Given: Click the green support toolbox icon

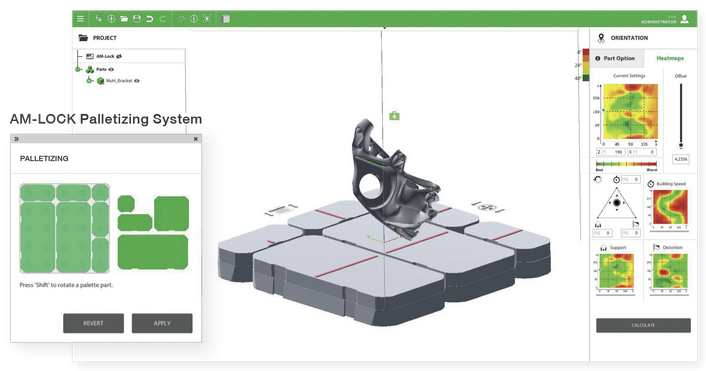Looking at the screenshot, I should [394, 116].
